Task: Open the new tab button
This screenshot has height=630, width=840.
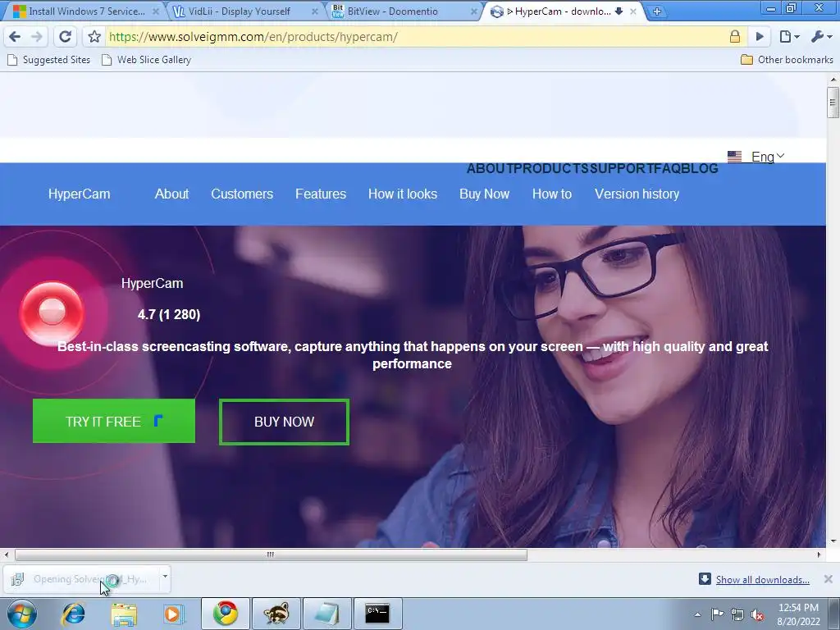Action: [657, 11]
